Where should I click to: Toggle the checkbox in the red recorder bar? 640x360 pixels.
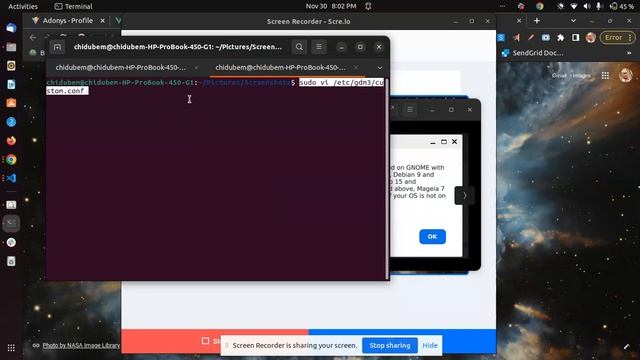click(205, 340)
